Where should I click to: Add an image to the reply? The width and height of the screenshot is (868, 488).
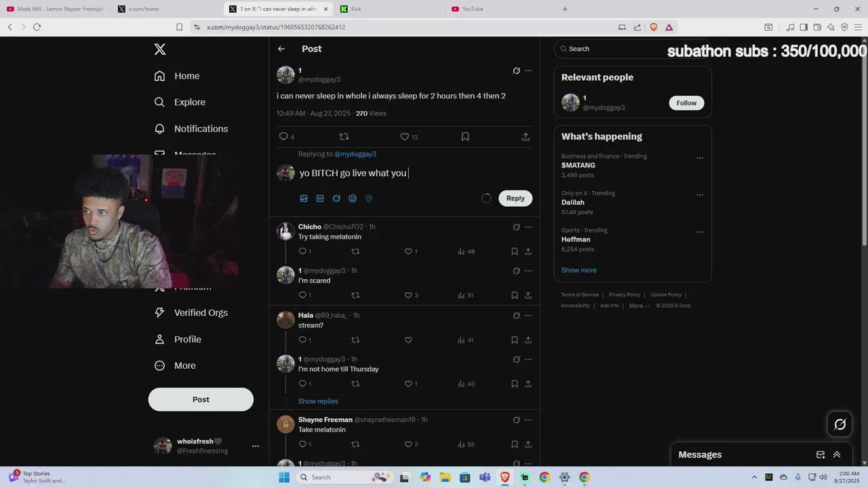click(x=304, y=199)
